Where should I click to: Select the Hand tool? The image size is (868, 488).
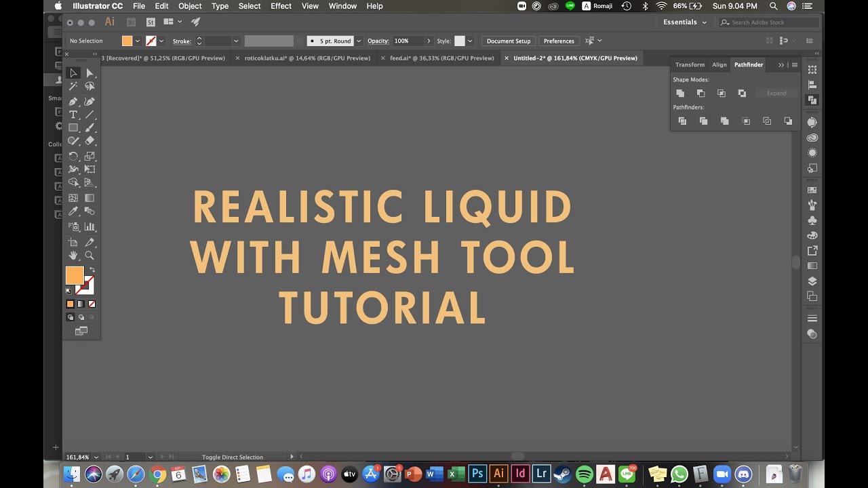[73, 256]
